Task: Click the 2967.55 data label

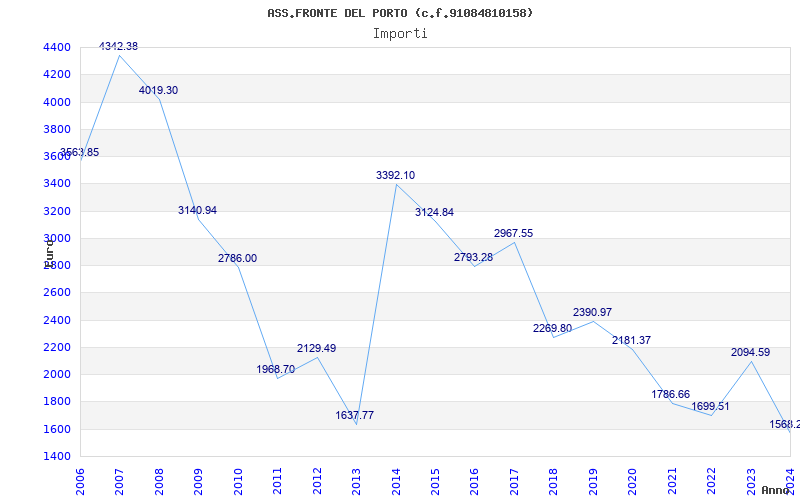Action: pyautogui.click(x=513, y=233)
